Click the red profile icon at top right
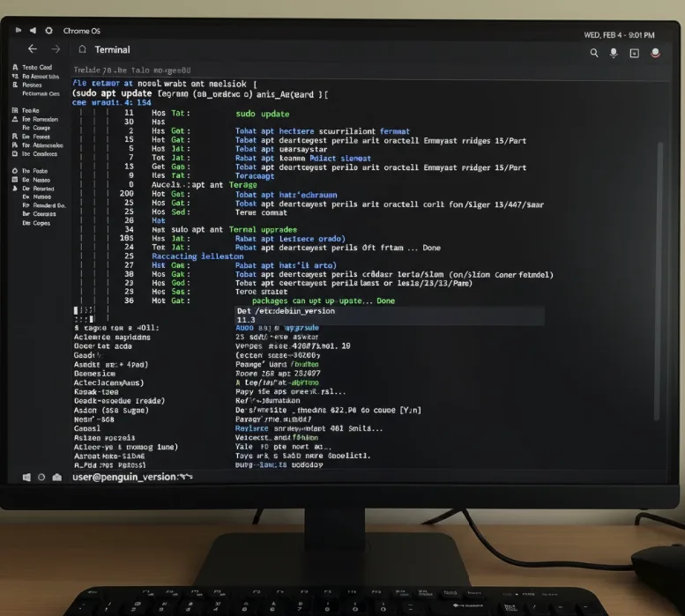685x616 pixels. tap(655, 53)
